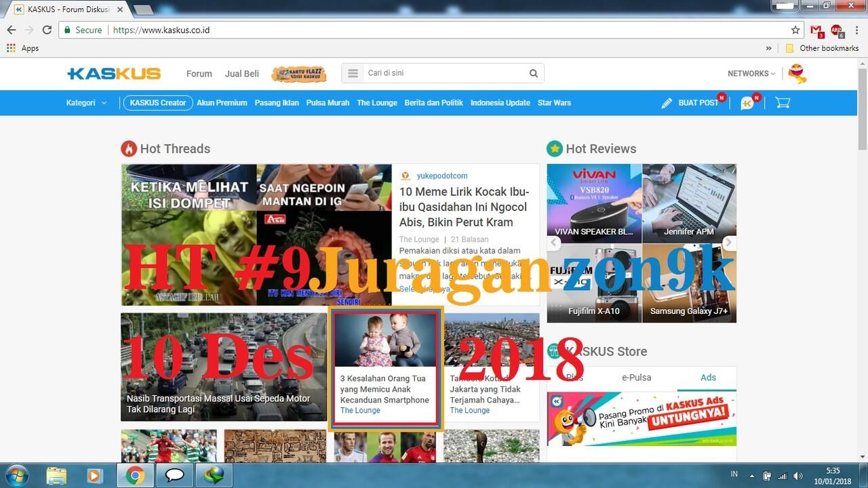The width and height of the screenshot is (868, 488).
Task: Click the Hot Threads flame icon
Action: coord(129,149)
